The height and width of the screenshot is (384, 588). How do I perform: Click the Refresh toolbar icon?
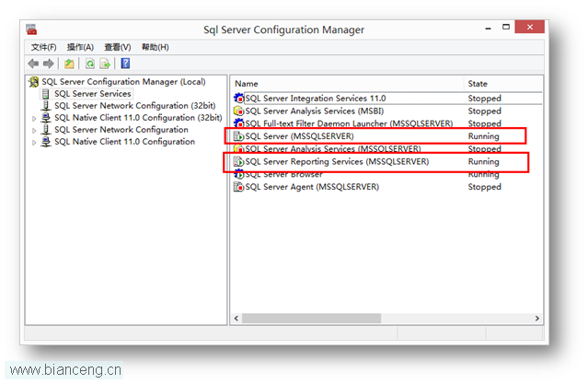pos(90,64)
